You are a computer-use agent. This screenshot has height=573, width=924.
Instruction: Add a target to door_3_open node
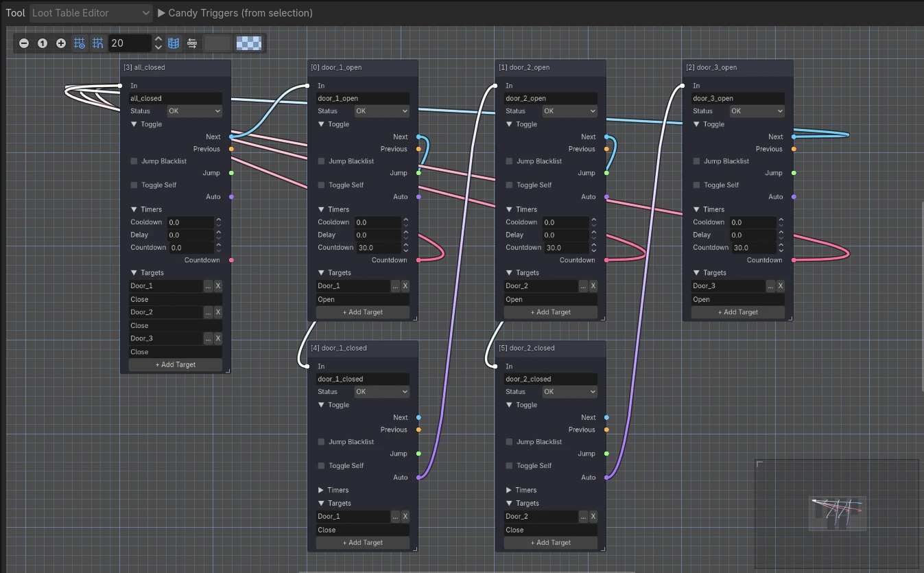pyautogui.click(x=738, y=312)
